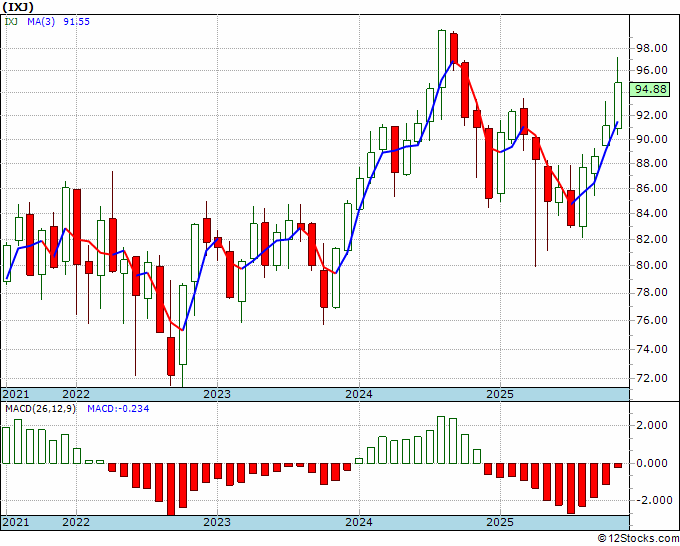
Task: Click the tallest green candlestick at the 2024 peak
Action: click(441, 59)
